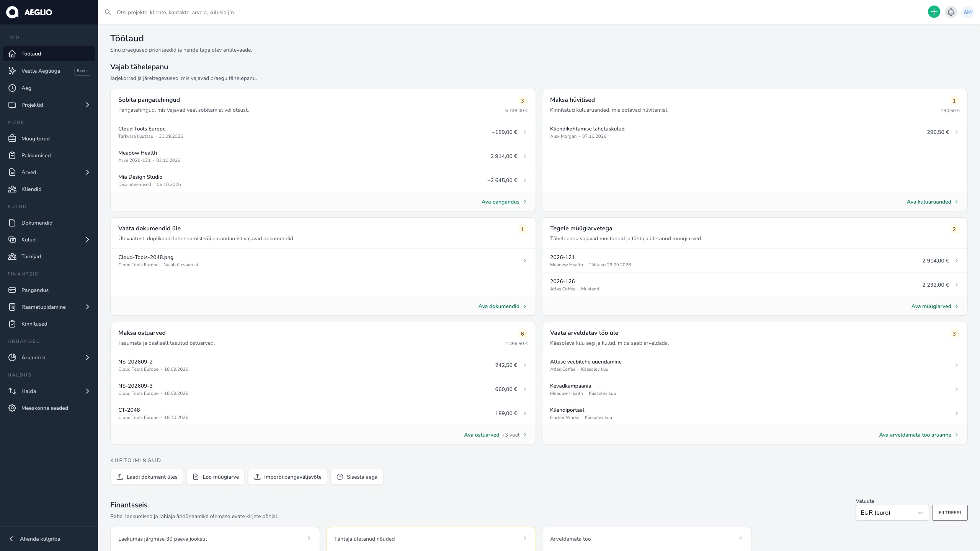Expand the Kulud submenu chevron
The width and height of the screenshot is (980, 551).
[x=87, y=240]
